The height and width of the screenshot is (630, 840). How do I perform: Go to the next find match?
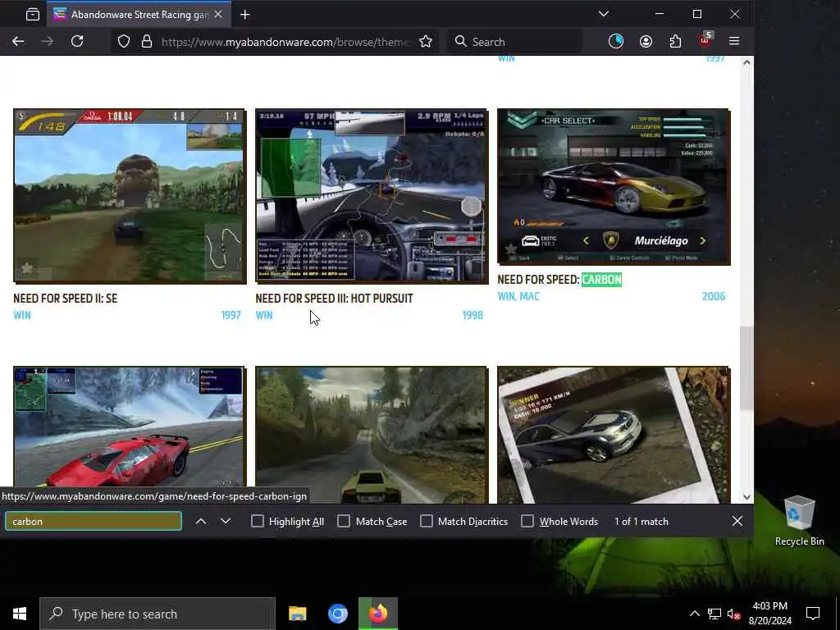[x=226, y=521]
